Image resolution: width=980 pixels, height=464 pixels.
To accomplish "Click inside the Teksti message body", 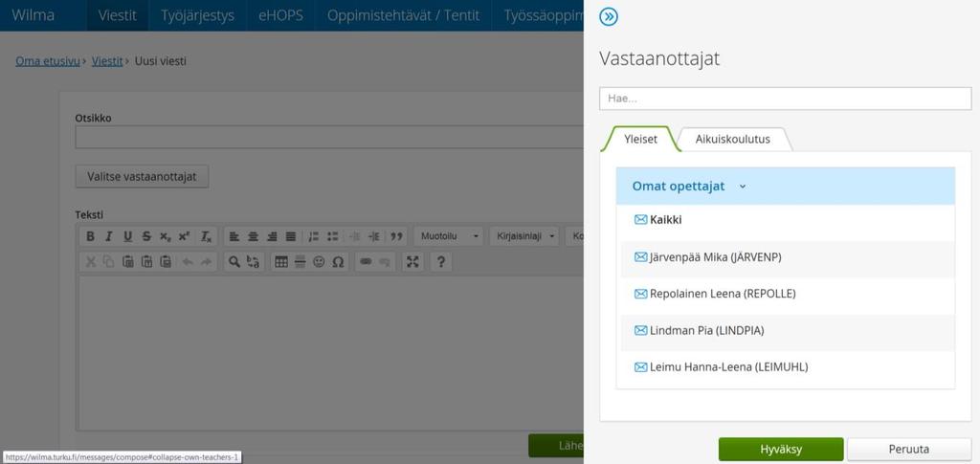I will (329, 353).
